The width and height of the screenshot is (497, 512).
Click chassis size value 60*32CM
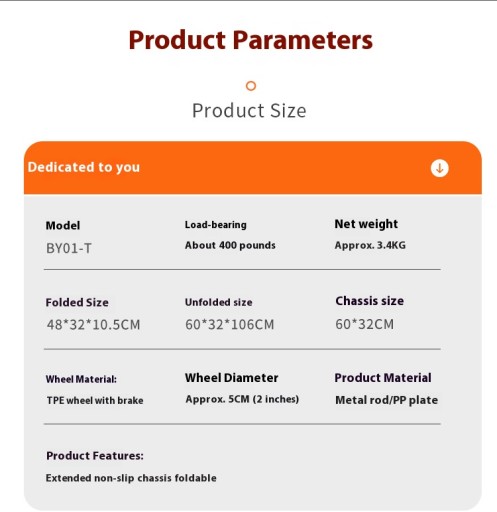[365, 324]
